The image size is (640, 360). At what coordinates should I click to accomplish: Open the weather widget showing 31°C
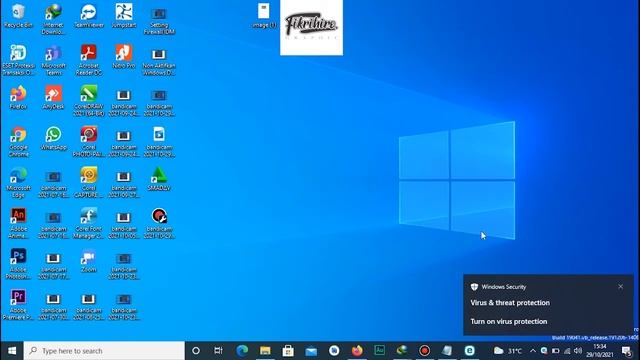[x=508, y=351]
